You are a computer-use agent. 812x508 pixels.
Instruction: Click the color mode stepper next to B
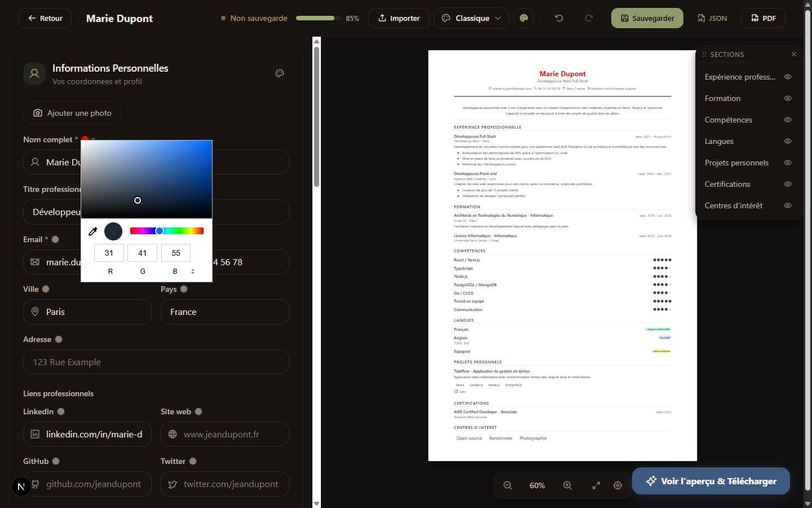(x=192, y=271)
